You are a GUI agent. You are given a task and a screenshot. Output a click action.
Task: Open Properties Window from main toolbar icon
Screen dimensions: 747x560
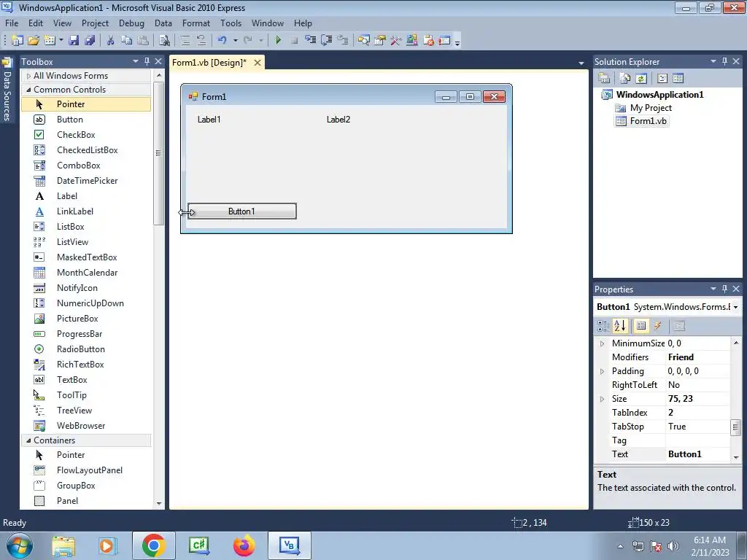(x=379, y=41)
